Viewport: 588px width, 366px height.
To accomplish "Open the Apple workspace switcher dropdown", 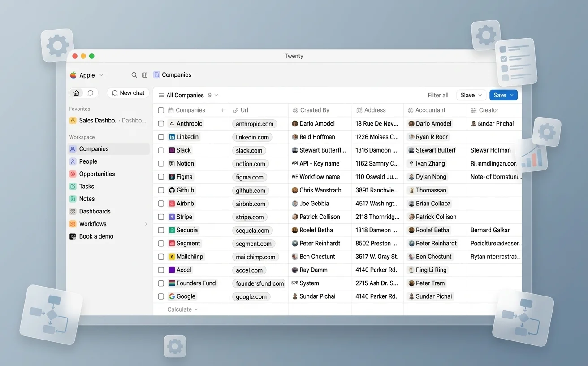I will (x=87, y=75).
